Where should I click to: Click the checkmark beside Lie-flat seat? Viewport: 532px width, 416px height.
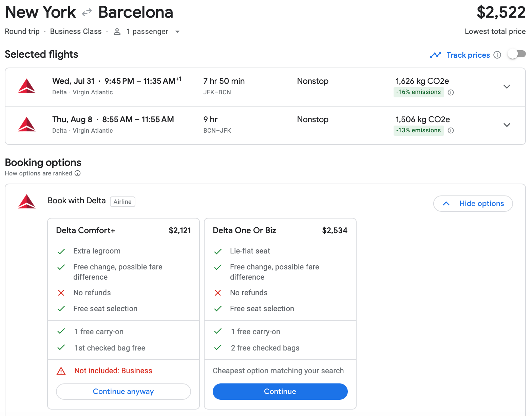(218, 251)
